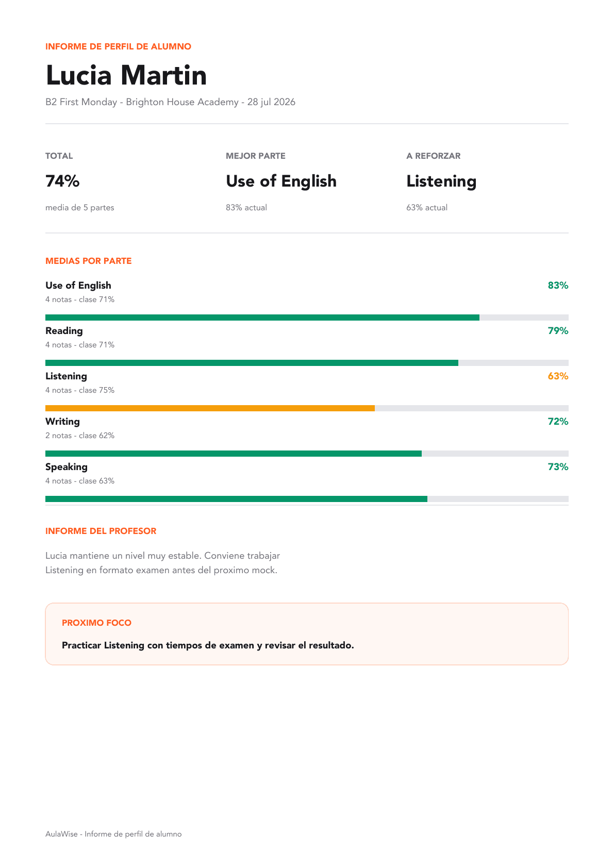Image resolution: width=614 pixels, height=868 pixels.
Task: Click the Medias Por Parte section heading
Action: point(89,261)
